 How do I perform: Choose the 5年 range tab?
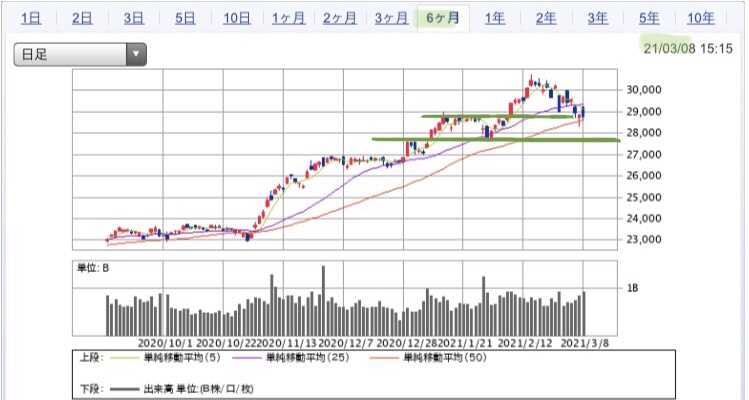[649, 18]
